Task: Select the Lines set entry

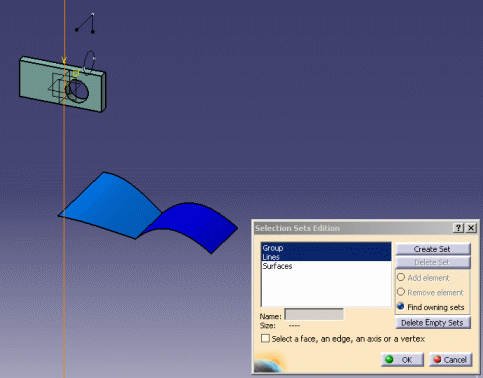Action: (326, 257)
